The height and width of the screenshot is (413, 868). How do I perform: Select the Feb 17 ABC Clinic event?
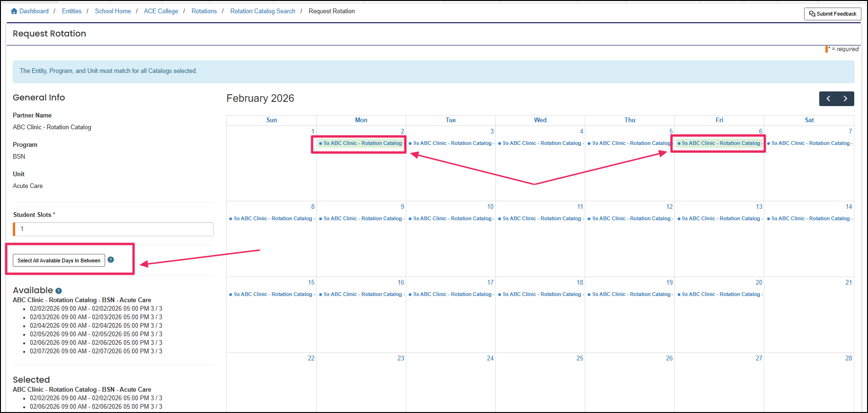point(451,294)
